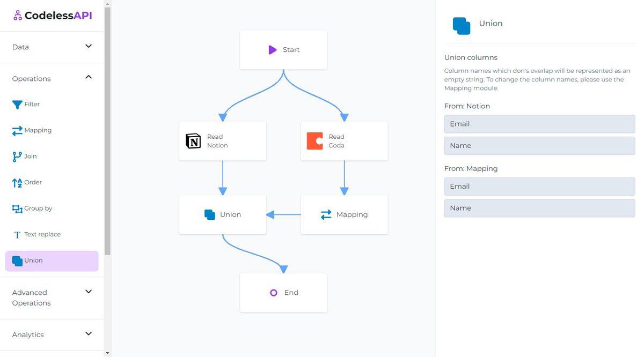644x357 pixels.
Task: Choose the Mapping operation label in sidebar
Action: tap(38, 130)
